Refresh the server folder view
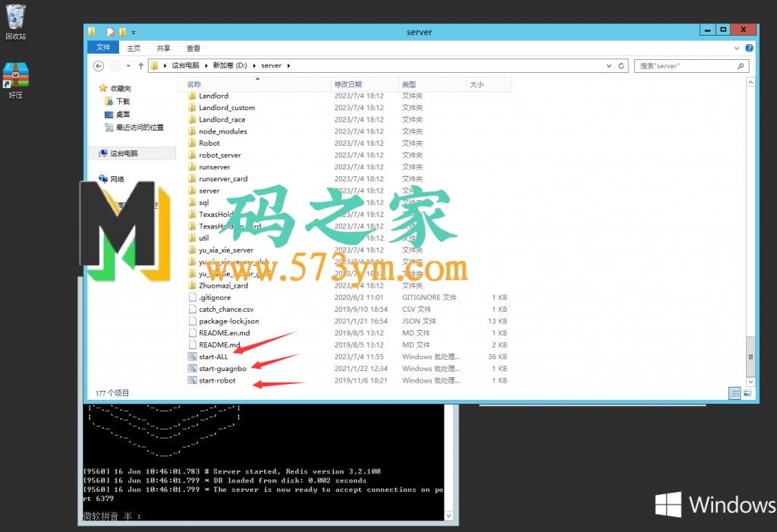Image resolution: width=777 pixels, height=532 pixels. coord(621,65)
